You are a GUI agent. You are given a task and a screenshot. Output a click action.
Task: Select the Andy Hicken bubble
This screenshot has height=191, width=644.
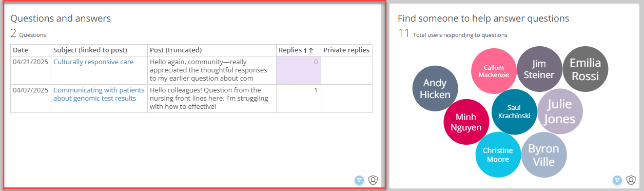(x=435, y=88)
